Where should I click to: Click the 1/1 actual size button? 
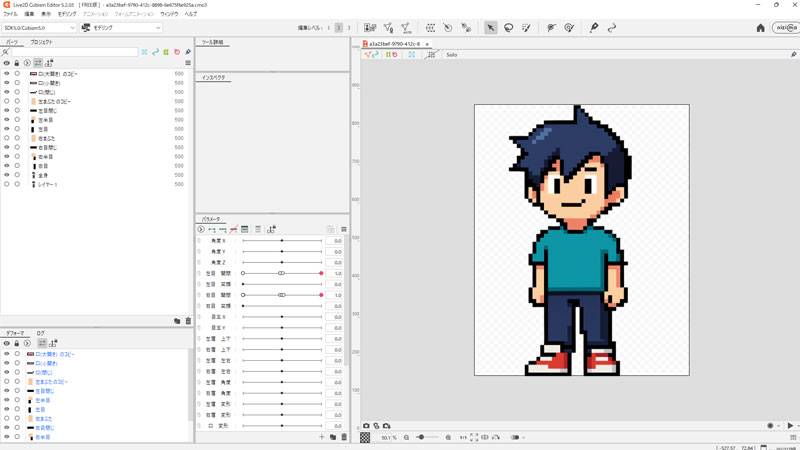coord(463,437)
